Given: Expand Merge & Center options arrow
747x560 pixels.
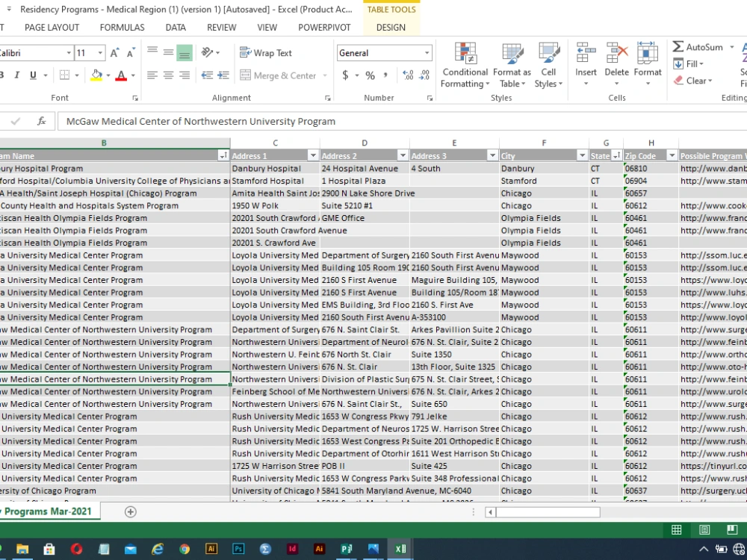Looking at the screenshot, I should point(325,75).
